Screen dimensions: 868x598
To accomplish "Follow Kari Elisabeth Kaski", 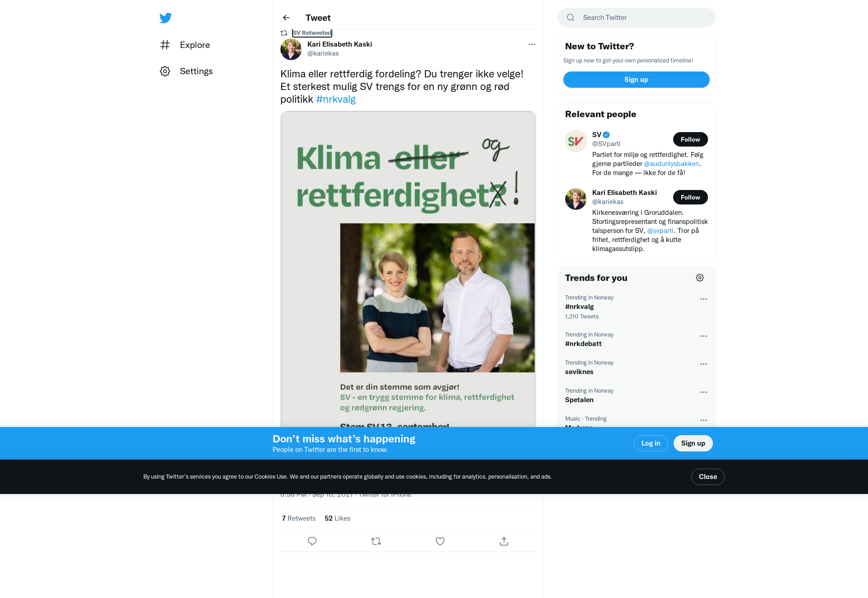I will tap(690, 197).
